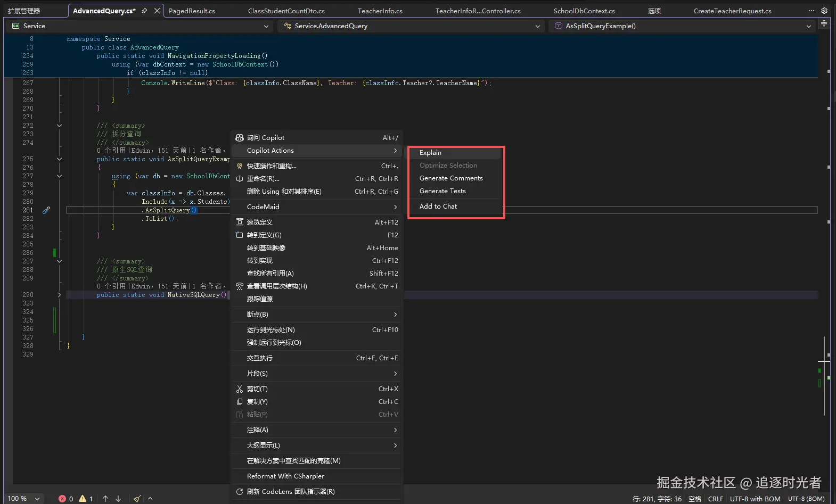836x504 pixels.
Task: Open the settings gear icon beside the tabs
Action: point(824,11)
